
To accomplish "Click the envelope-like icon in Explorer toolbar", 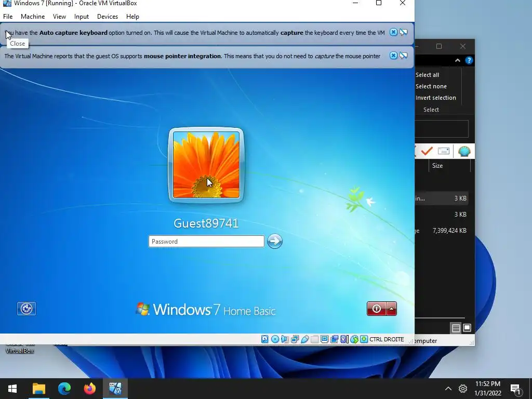I will 444,151.
